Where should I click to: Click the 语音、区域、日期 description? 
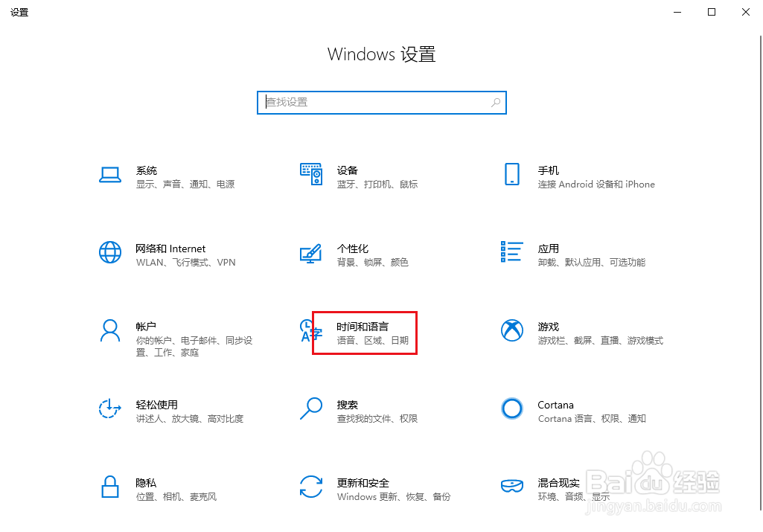pyautogui.click(x=373, y=340)
